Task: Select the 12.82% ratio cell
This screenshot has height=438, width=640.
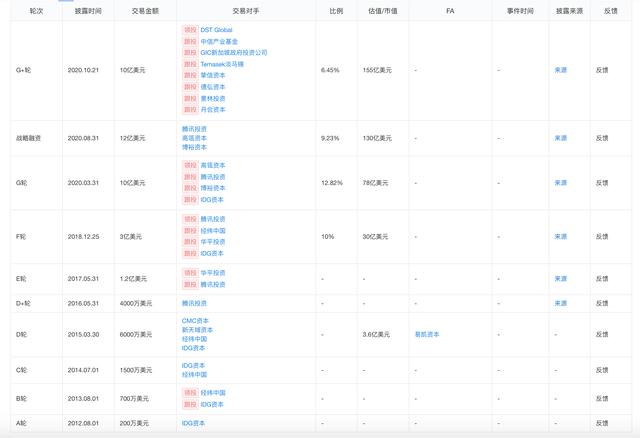Action: pyautogui.click(x=332, y=182)
